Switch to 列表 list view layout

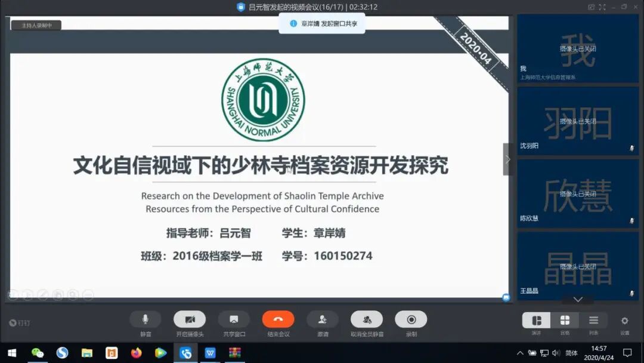click(x=593, y=320)
